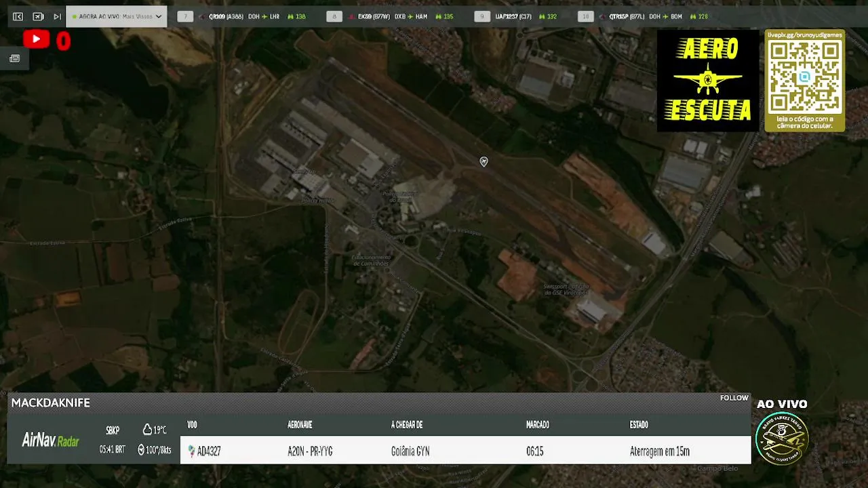Click the airline icon before AD4327
The height and width of the screenshot is (488, 868).
tap(191, 451)
